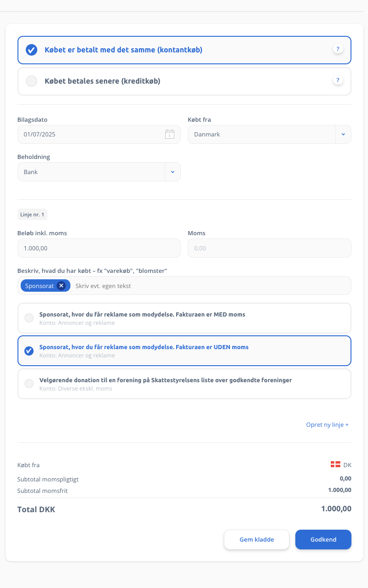Open help for kontantkøb option

338,49
